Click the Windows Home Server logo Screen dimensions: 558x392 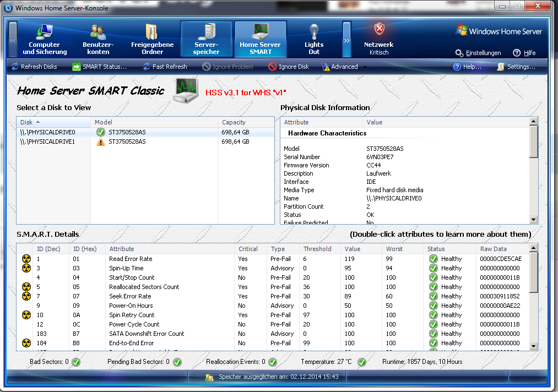click(499, 31)
